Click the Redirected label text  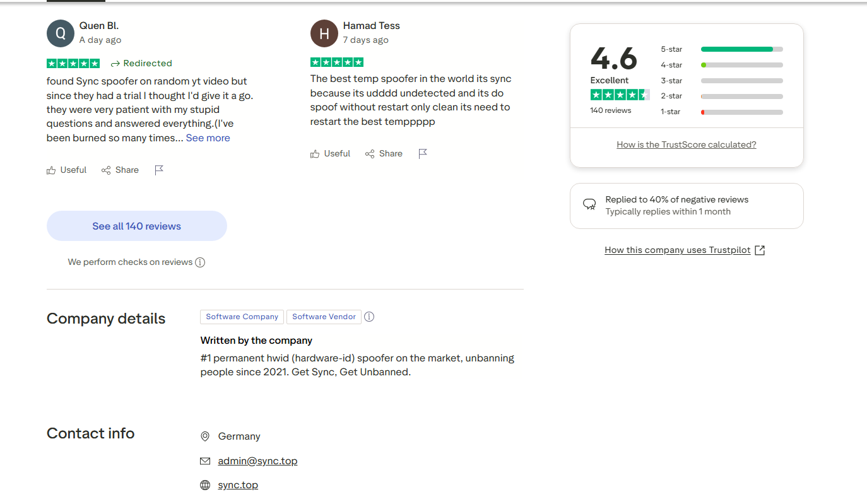[x=148, y=64]
